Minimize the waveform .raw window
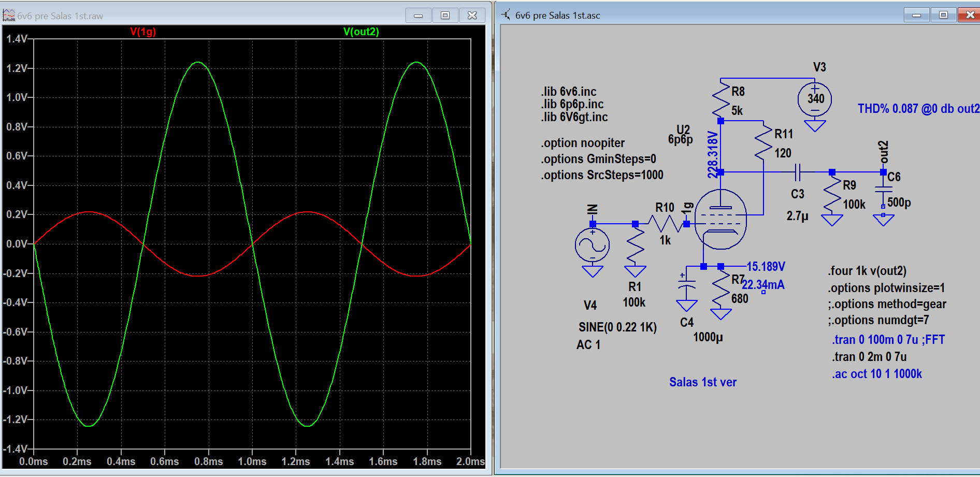This screenshot has width=980, height=477. 419,16
